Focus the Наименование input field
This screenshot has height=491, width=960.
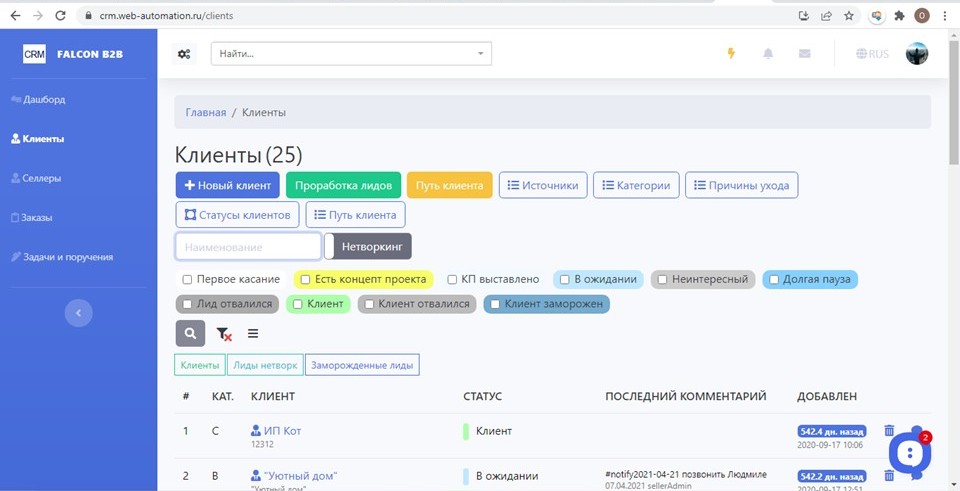[248, 246]
